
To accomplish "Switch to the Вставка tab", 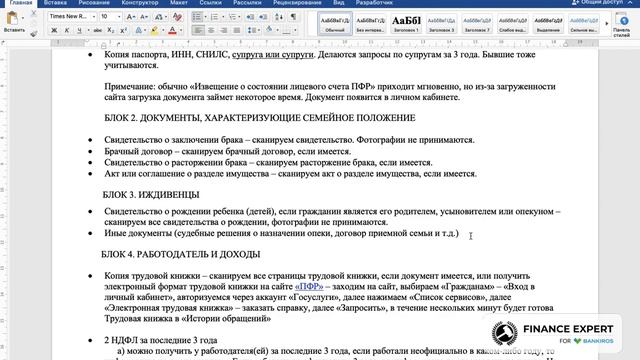I will (x=55, y=2).
